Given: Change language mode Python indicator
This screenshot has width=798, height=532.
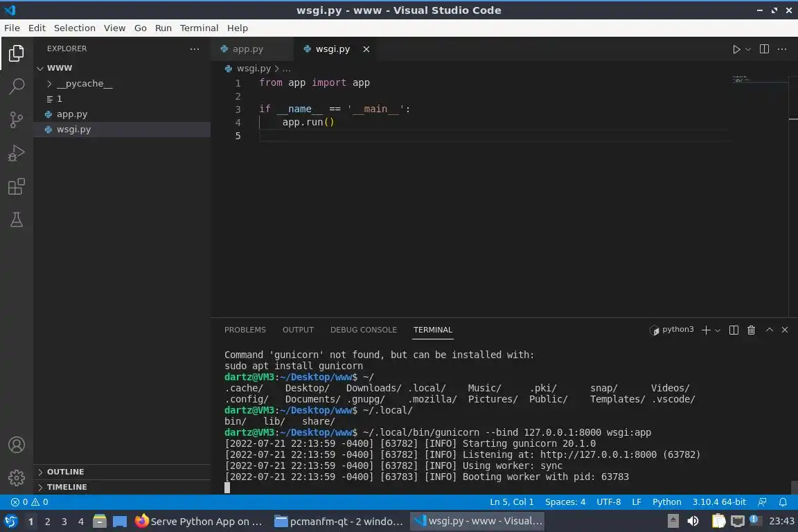Looking at the screenshot, I should click(x=666, y=502).
